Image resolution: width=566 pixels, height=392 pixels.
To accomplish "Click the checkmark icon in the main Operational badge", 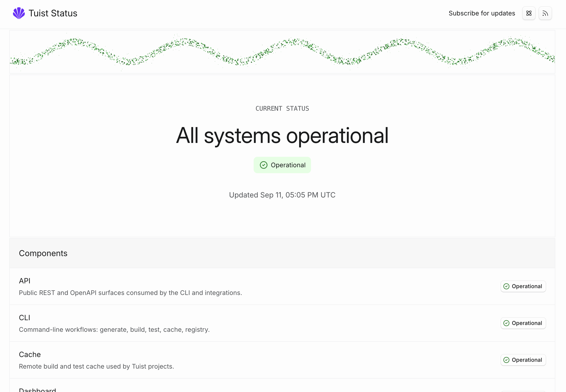I will point(264,165).
